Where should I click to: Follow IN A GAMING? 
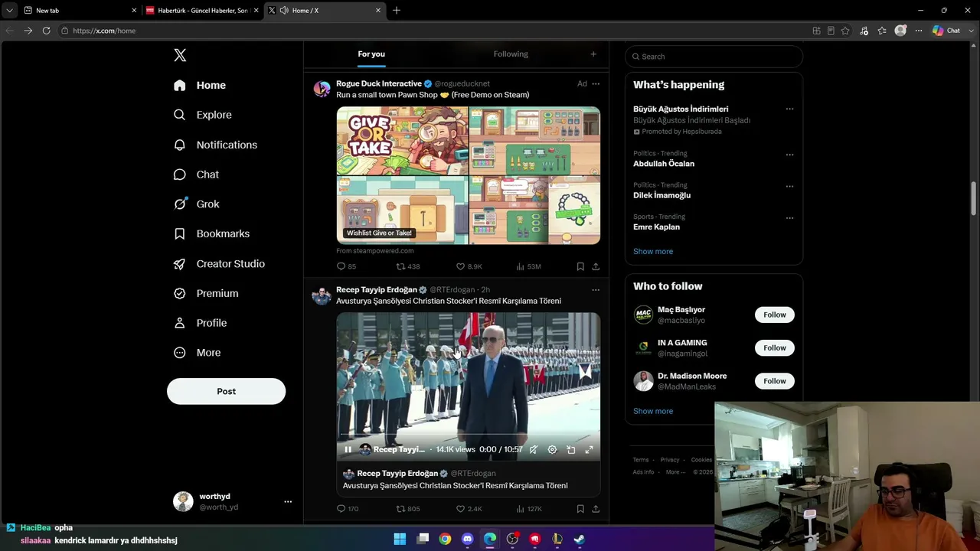tap(774, 347)
